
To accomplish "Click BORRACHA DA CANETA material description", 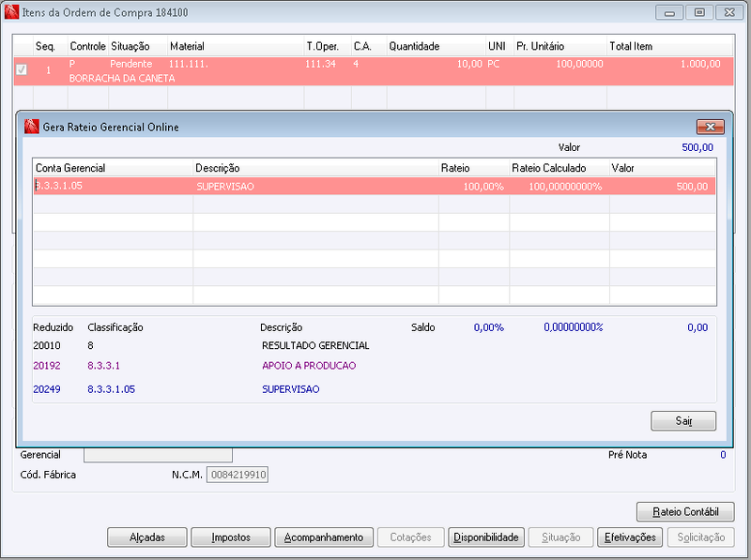I will [x=122, y=79].
